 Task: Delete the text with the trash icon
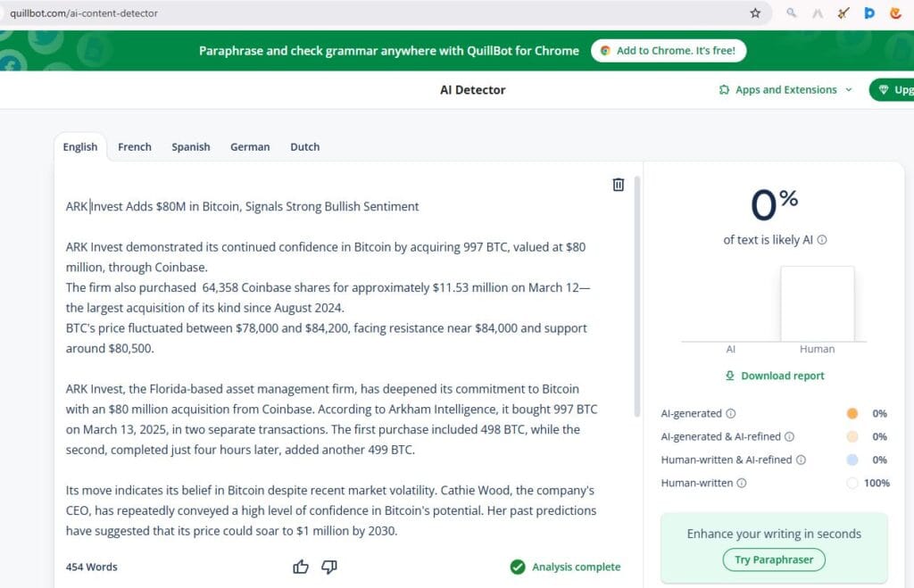point(619,185)
